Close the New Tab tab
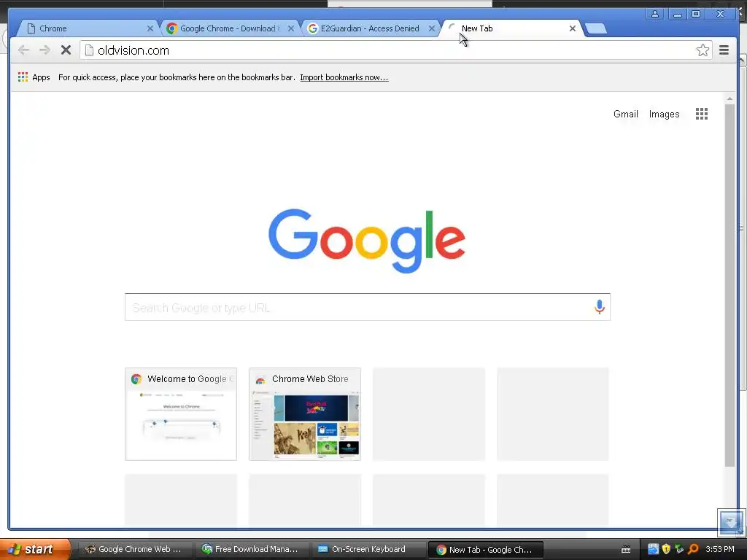 [572, 28]
